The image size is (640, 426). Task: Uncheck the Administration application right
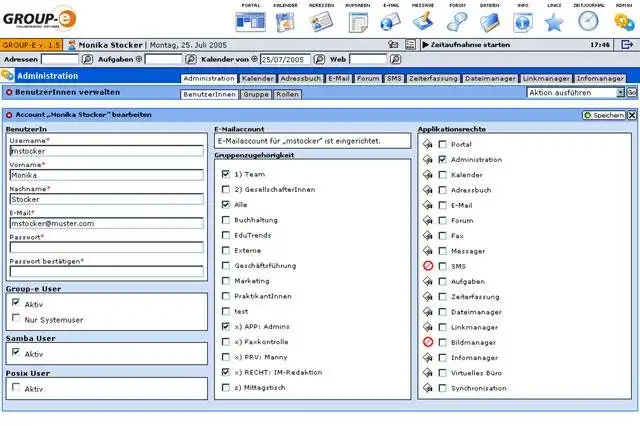[x=442, y=160]
